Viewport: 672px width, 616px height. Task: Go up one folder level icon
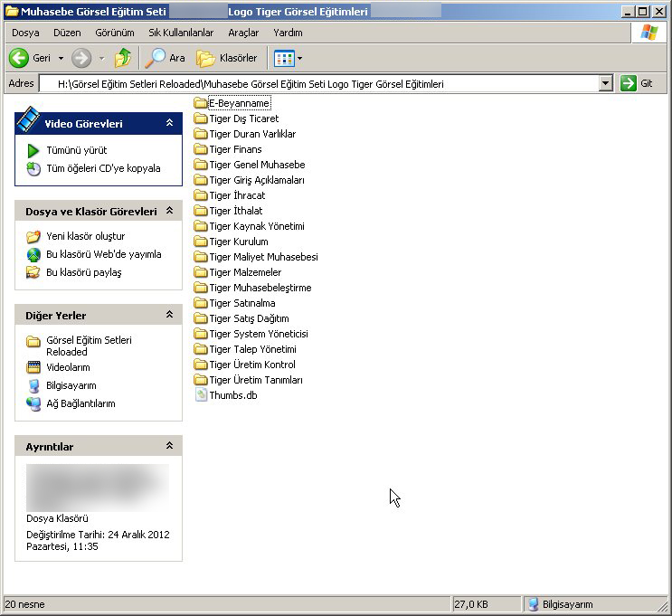[x=123, y=58]
